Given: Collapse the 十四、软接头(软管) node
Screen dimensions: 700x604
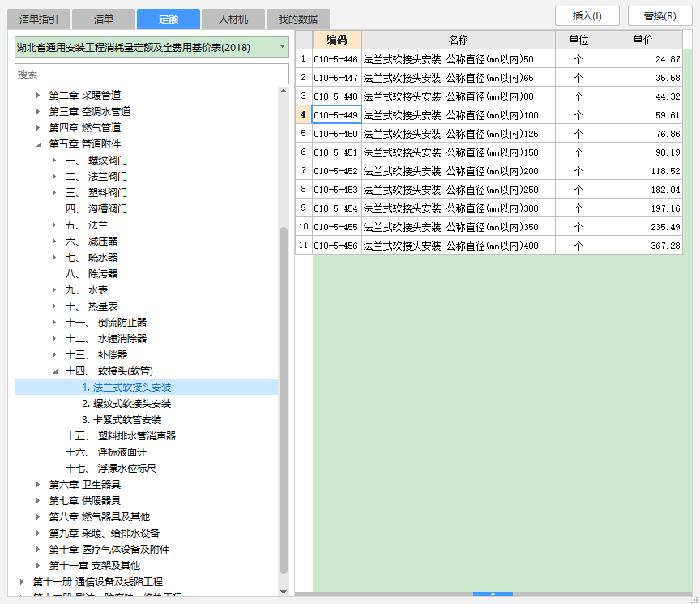Looking at the screenshot, I should [x=54, y=371].
